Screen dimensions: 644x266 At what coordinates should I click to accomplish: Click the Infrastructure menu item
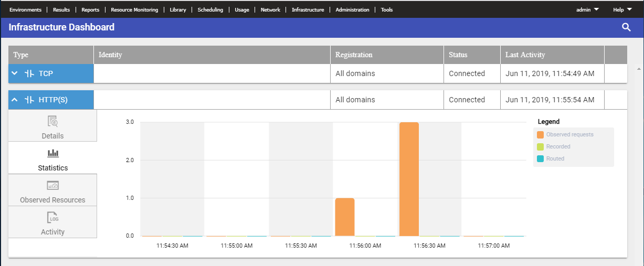[308, 9]
